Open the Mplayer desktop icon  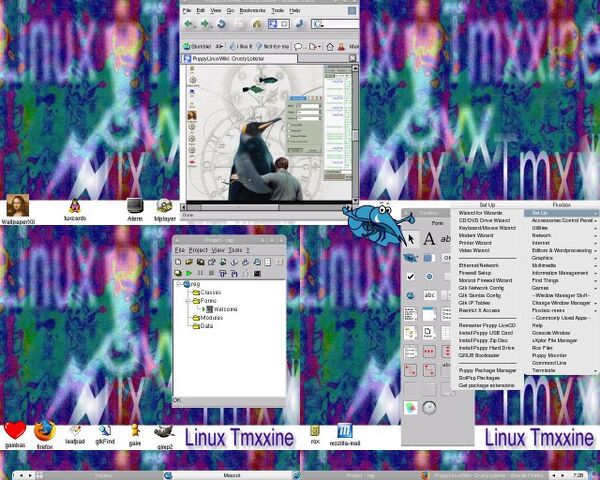165,210
